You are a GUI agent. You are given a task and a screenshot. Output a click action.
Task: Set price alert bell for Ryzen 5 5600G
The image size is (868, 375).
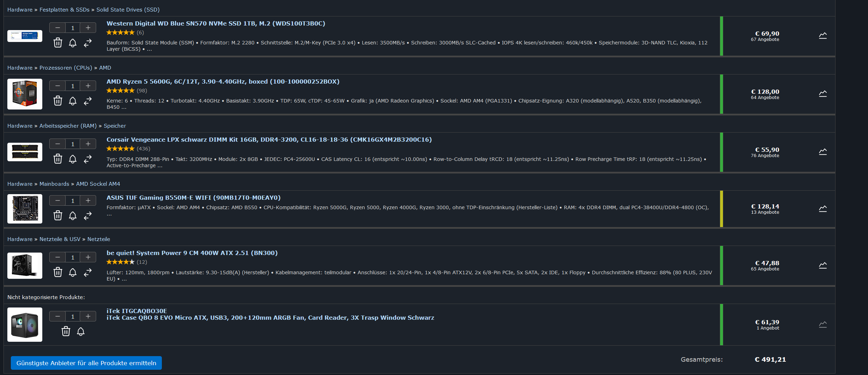pos(72,101)
